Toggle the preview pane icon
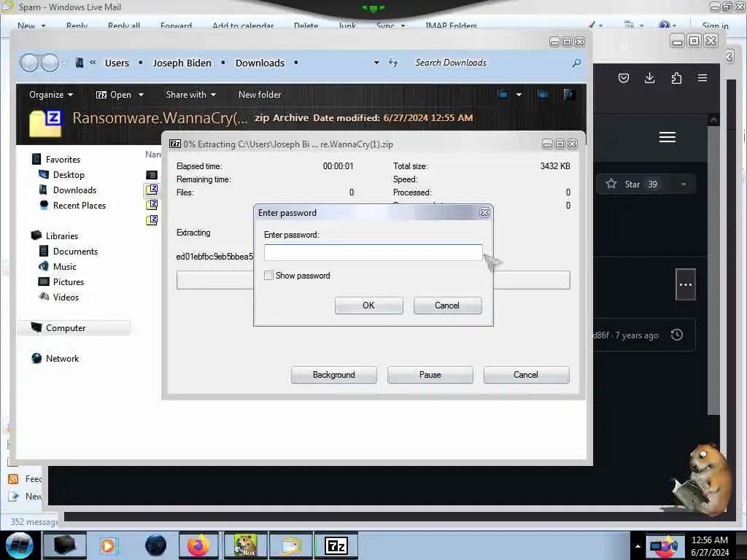Screen dimensions: 747x560 point(543,95)
